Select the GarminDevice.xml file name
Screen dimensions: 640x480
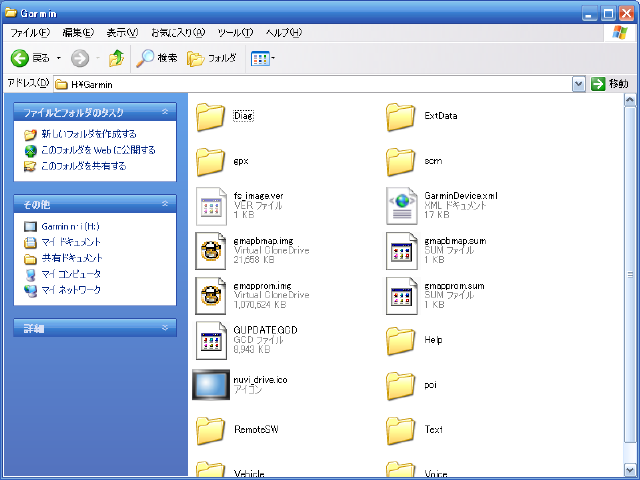(461, 196)
